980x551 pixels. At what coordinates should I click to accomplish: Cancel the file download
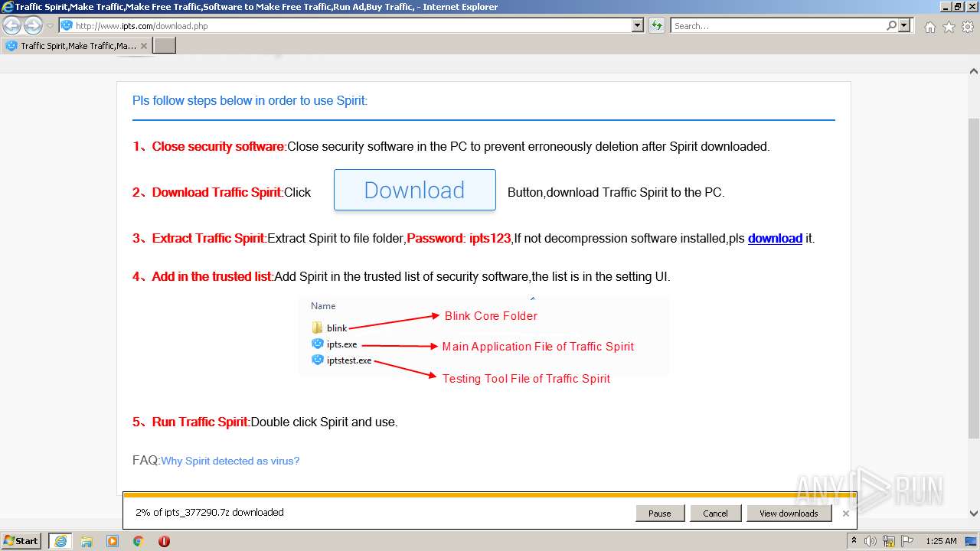pyautogui.click(x=715, y=514)
